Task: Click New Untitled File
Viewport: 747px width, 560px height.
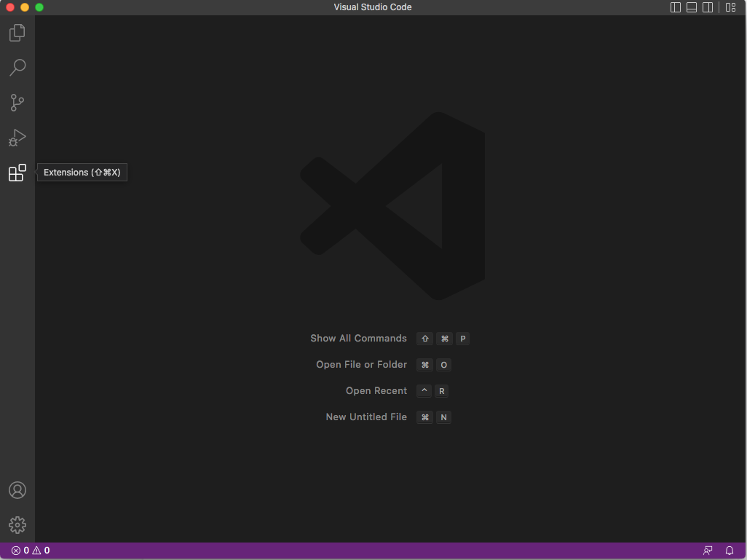Action: click(x=366, y=417)
